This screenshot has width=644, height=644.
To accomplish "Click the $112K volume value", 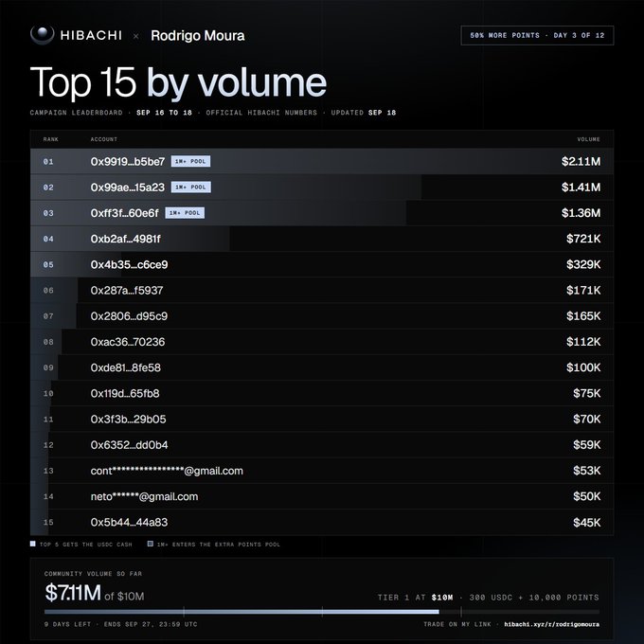I will pyautogui.click(x=583, y=342).
